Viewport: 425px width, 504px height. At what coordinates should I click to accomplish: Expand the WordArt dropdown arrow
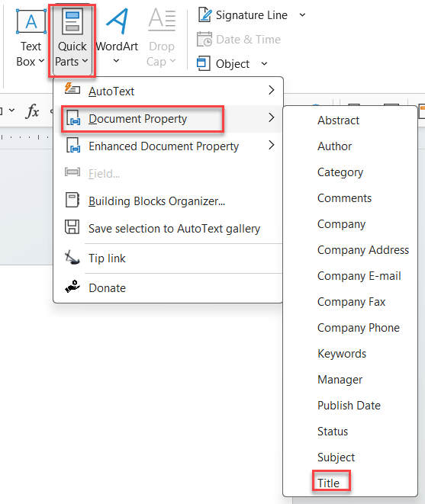[x=117, y=60]
